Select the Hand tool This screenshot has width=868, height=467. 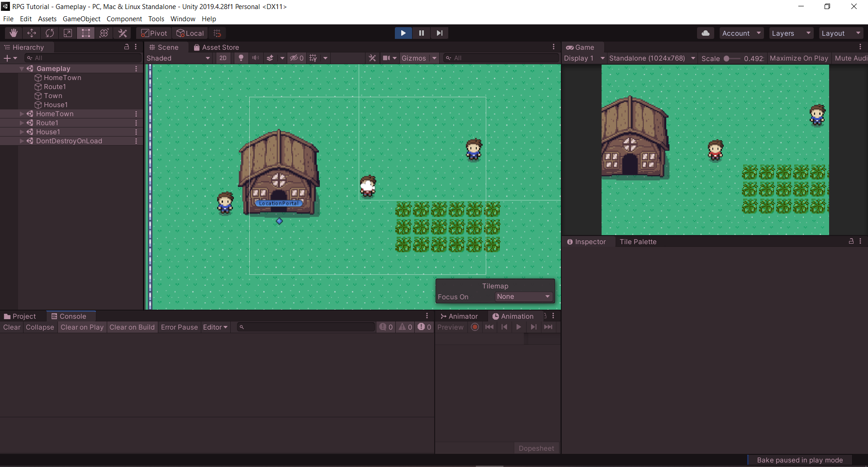14,33
